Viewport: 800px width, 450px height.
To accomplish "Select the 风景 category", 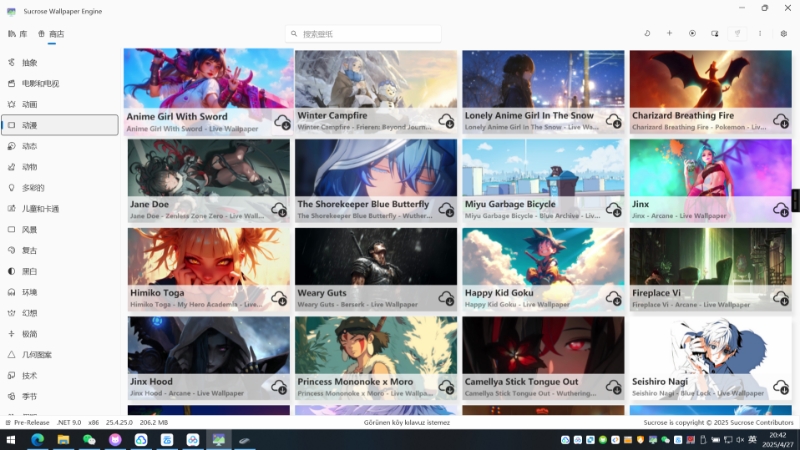I will coord(60,230).
